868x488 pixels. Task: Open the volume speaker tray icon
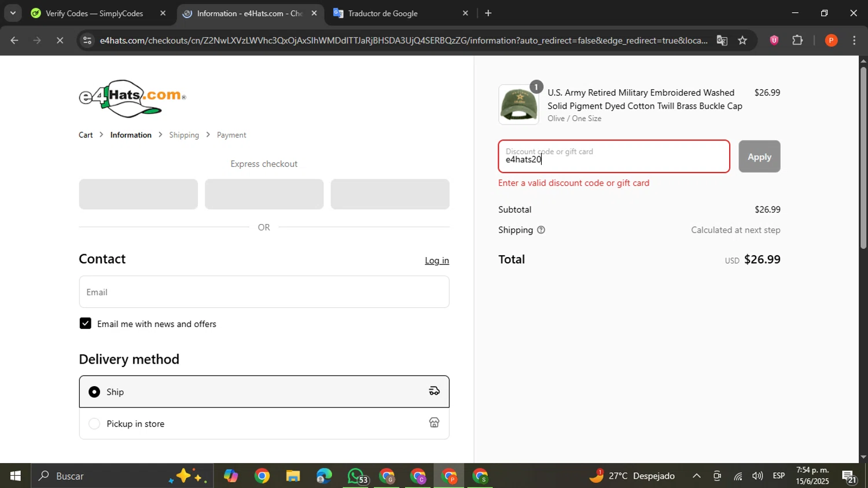[x=757, y=476]
